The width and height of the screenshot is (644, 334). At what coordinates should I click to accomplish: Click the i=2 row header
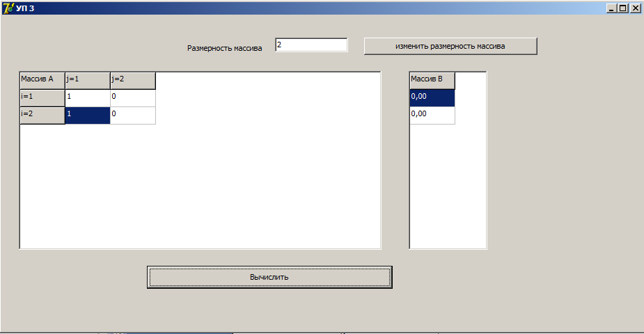click(42, 116)
